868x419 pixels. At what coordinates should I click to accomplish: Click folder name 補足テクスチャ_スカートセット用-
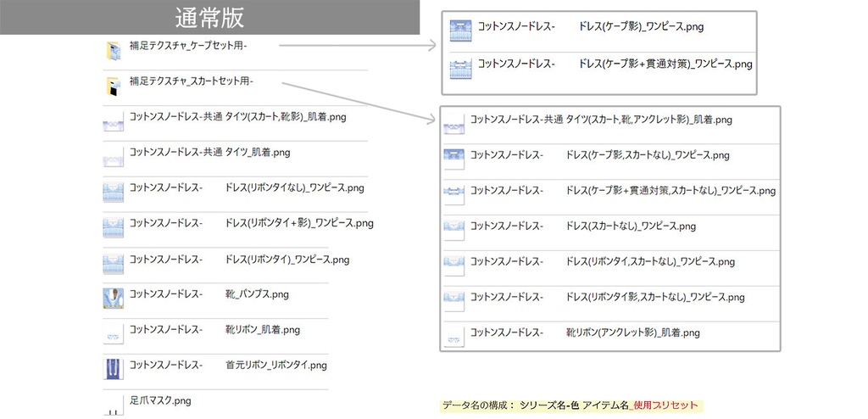pyautogui.click(x=192, y=81)
